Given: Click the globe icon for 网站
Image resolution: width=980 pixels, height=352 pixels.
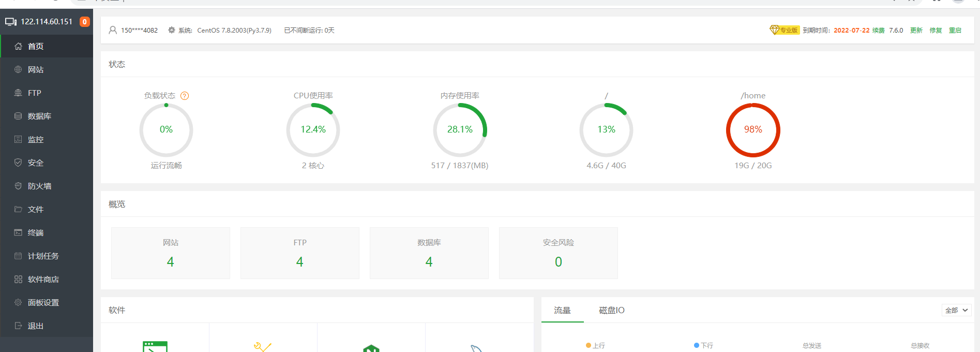Looking at the screenshot, I should point(18,69).
